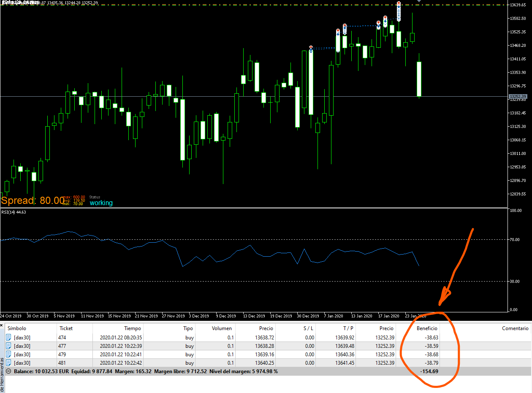Click the S / L column header
532x393 pixels.
click(x=308, y=328)
